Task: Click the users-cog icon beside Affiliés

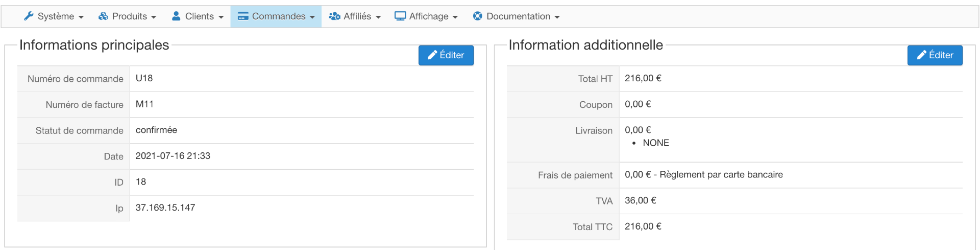Action: (x=335, y=16)
